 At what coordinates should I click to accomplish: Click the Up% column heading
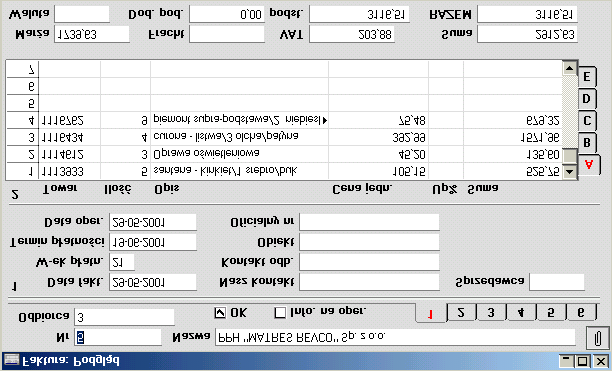click(x=445, y=189)
